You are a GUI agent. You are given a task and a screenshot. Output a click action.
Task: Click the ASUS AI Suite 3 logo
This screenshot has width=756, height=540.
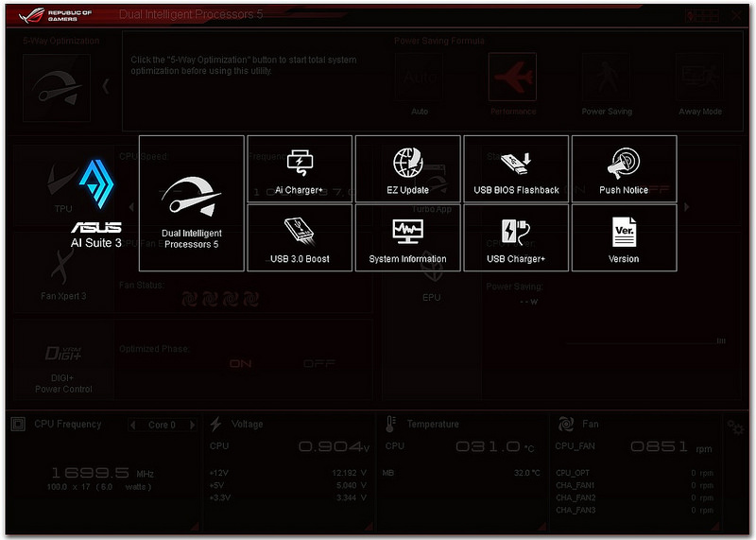click(96, 204)
